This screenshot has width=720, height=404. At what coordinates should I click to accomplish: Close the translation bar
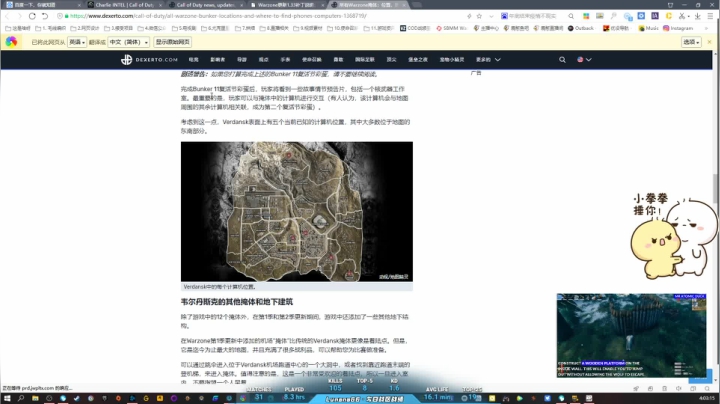coord(709,42)
